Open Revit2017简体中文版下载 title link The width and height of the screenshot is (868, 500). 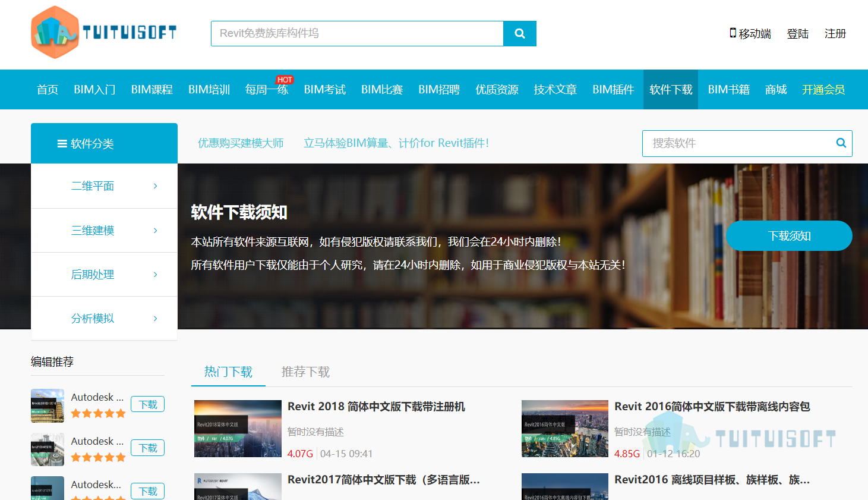point(384,480)
